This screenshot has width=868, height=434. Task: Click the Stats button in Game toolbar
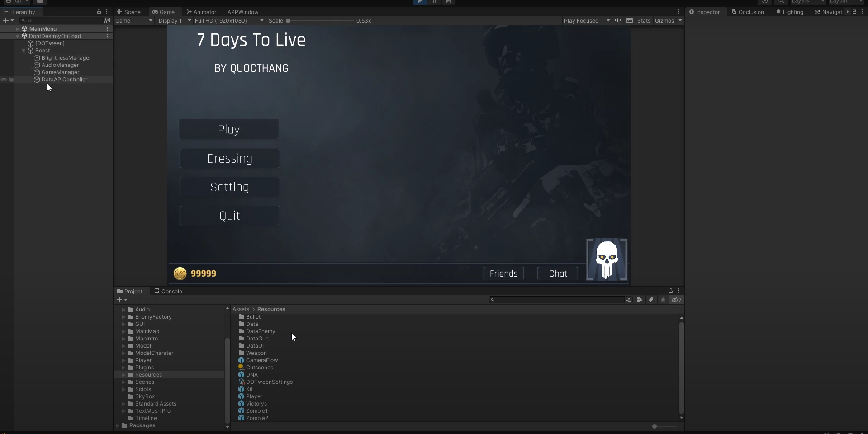pos(644,21)
